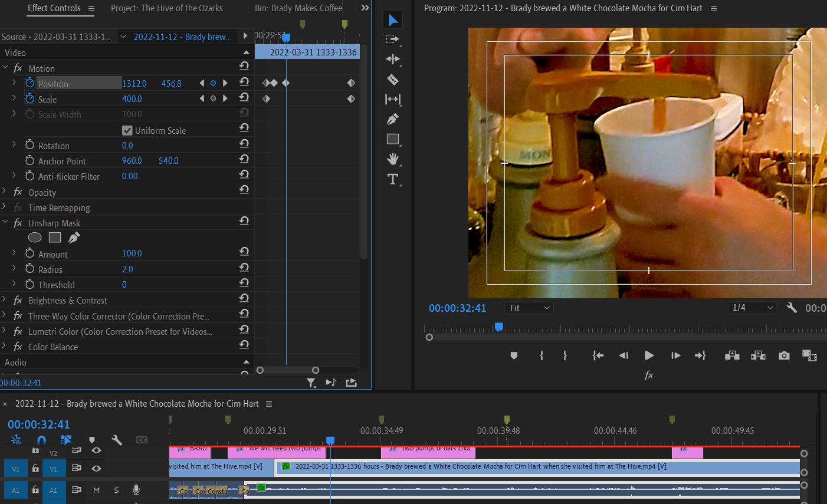Show overflow panels double chevron
Image resolution: width=827 pixels, height=504 pixels.
pyautogui.click(x=365, y=8)
